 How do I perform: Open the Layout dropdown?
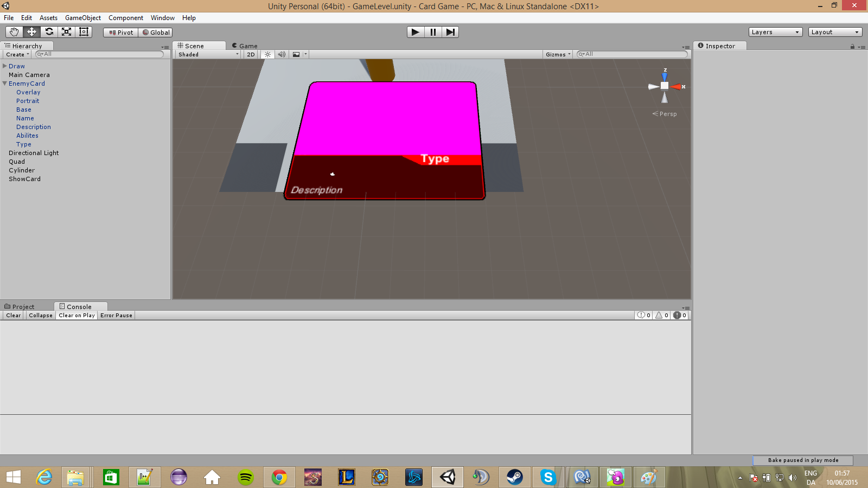[835, 32]
